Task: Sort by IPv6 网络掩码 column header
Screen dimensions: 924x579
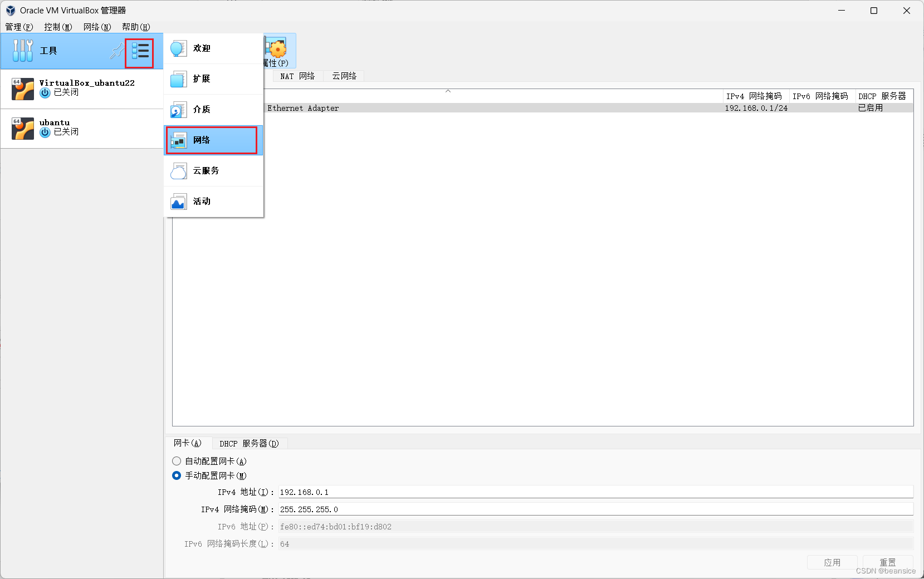Action: coord(822,96)
